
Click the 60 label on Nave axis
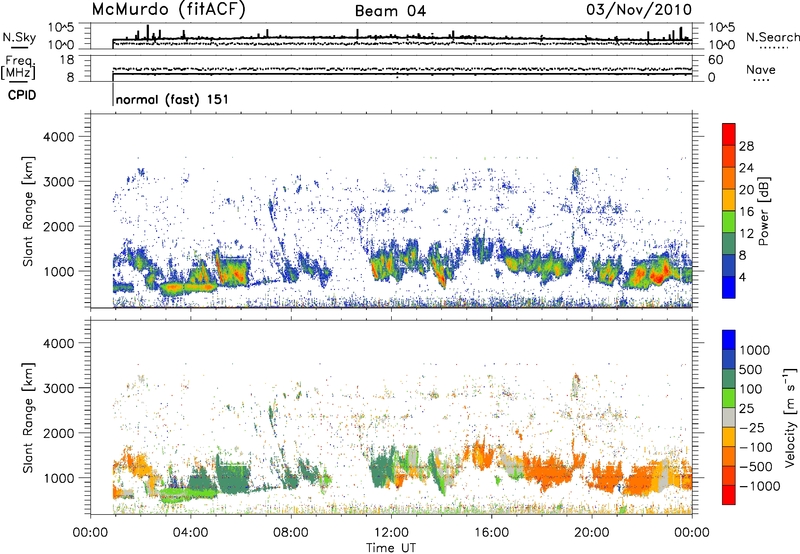pyautogui.click(x=715, y=60)
